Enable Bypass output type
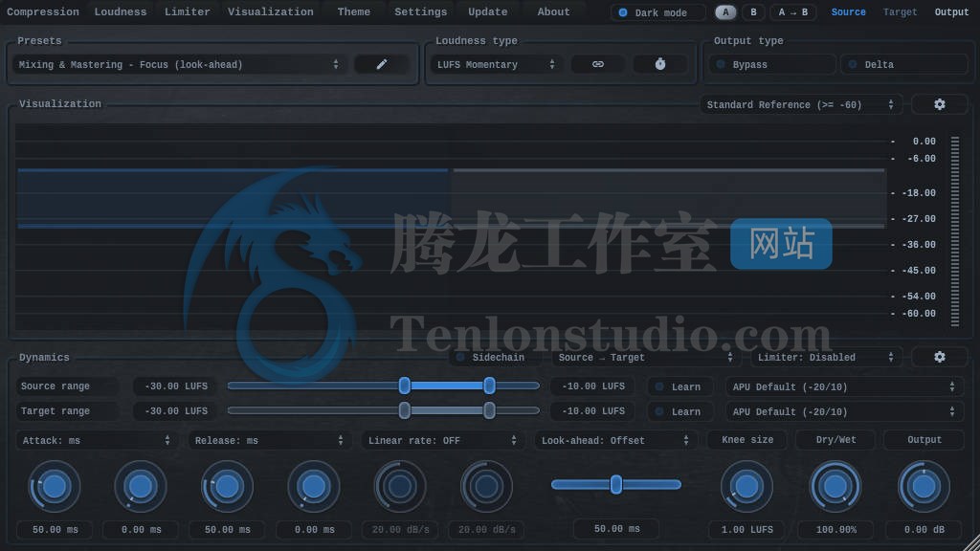This screenshot has width=980, height=551. (772, 64)
